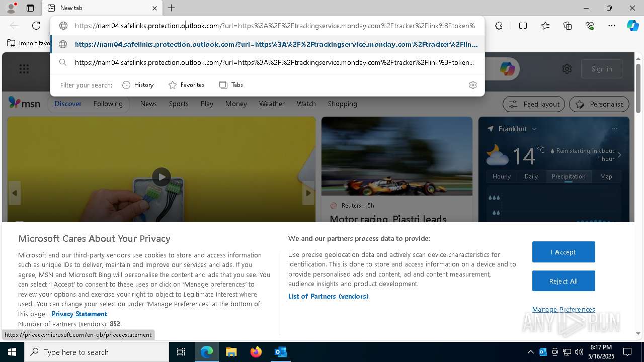Show hidden tray icons chevron
Viewport: 644px width, 362px height.
tap(530, 352)
